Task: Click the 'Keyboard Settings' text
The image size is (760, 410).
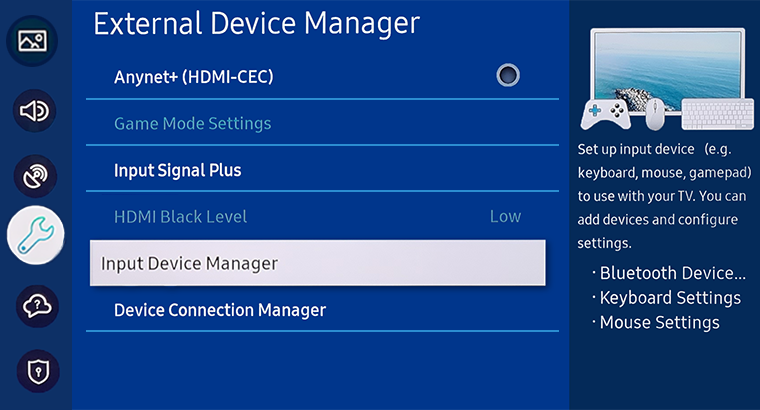Action: tap(670, 298)
